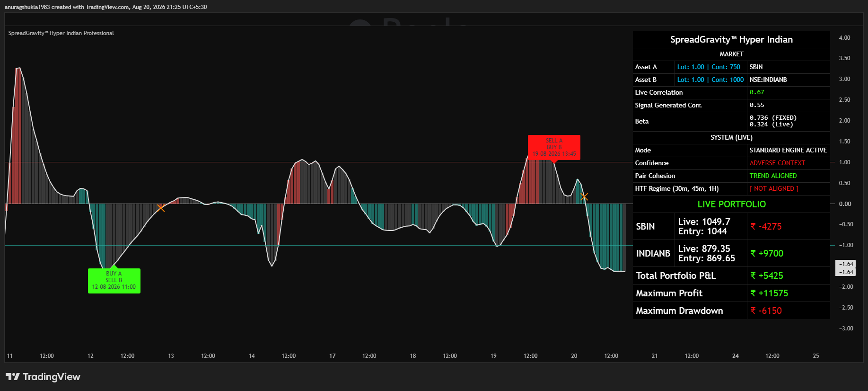Click the 2.50 level on the price axis
Screen dimensions: 868x391
(x=844, y=100)
